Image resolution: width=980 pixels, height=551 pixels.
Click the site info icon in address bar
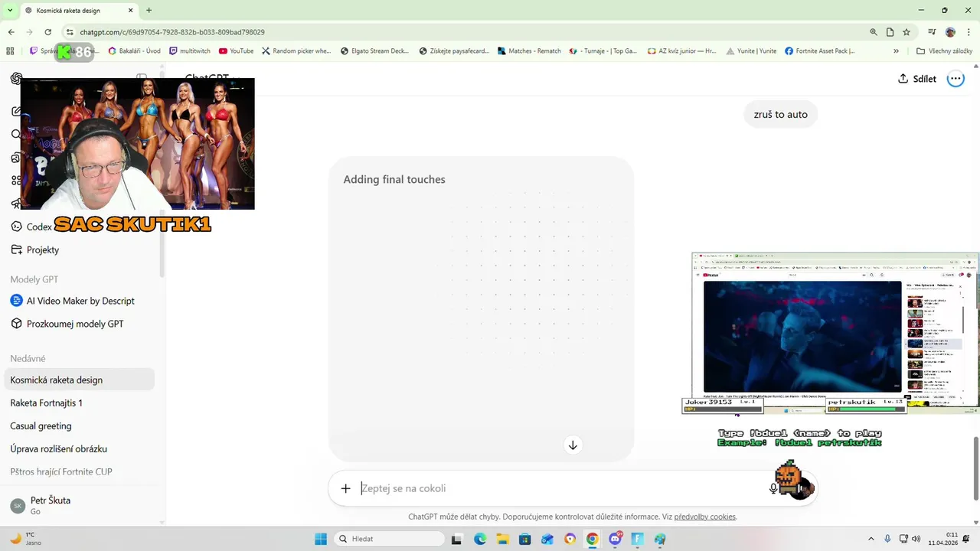(70, 32)
